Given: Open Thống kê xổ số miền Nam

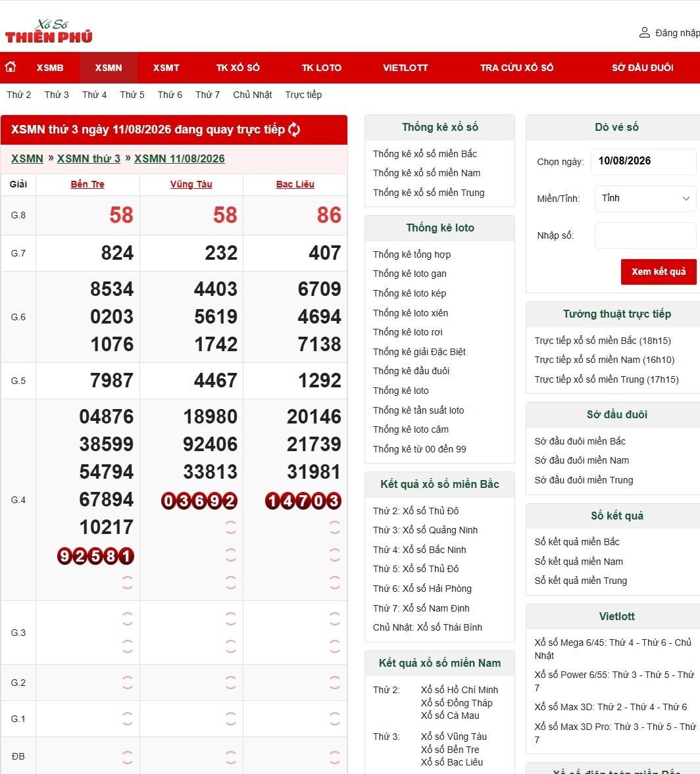Looking at the screenshot, I should [x=426, y=173].
